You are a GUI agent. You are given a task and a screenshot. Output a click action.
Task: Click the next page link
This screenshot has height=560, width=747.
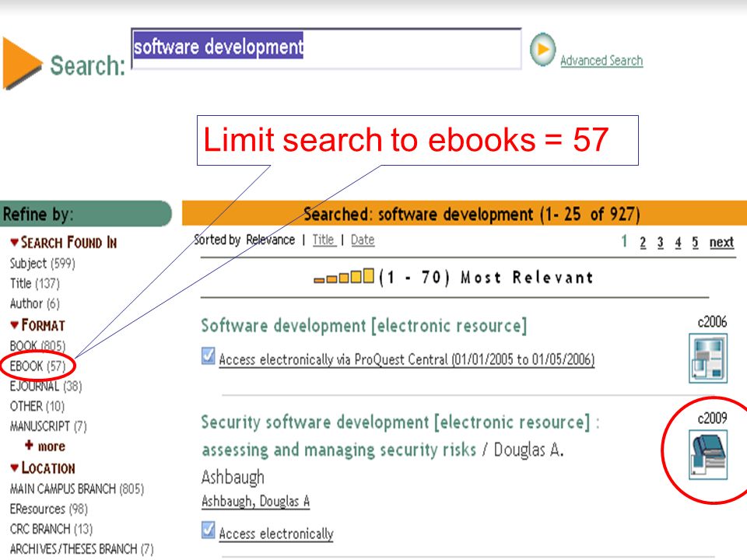coord(721,243)
